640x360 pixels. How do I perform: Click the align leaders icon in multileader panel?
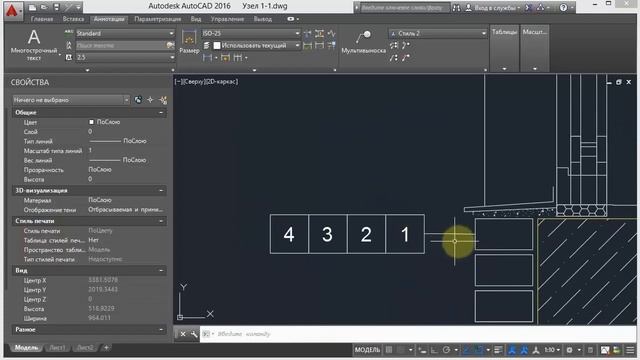(x=393, y=45)
